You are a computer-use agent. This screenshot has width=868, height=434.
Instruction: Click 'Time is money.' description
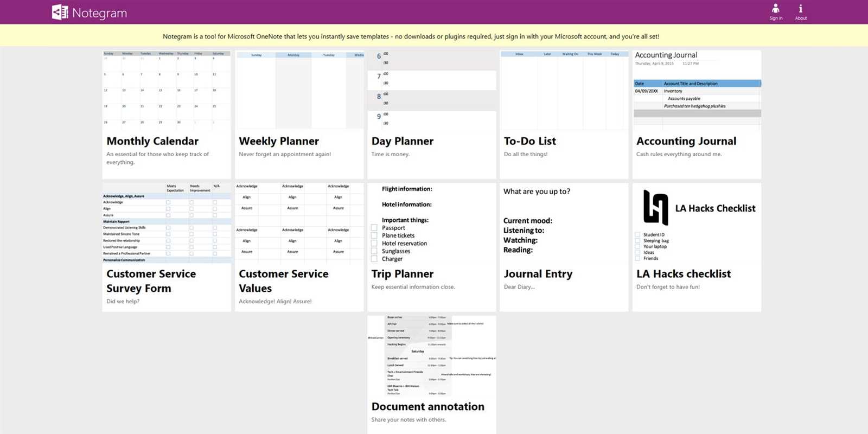click(x=391, y=154)
